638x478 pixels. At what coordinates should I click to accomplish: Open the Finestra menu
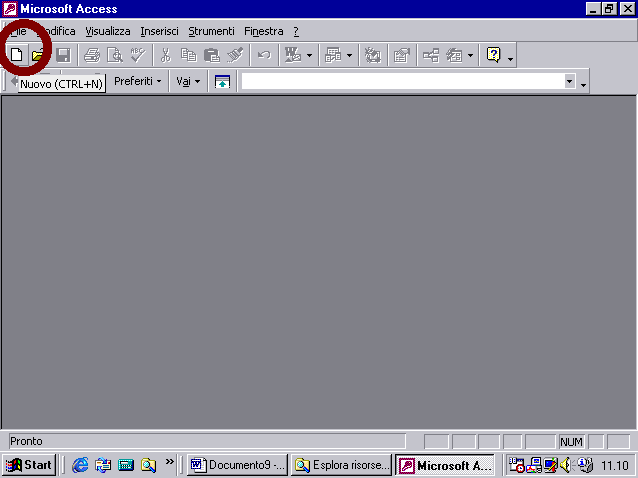coord(264,31)
